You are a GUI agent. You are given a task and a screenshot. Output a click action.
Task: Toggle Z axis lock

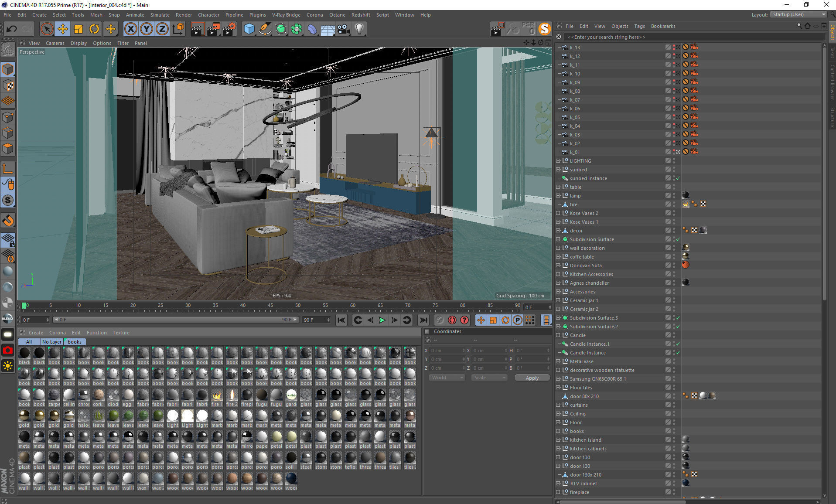(x=162, y=29)
